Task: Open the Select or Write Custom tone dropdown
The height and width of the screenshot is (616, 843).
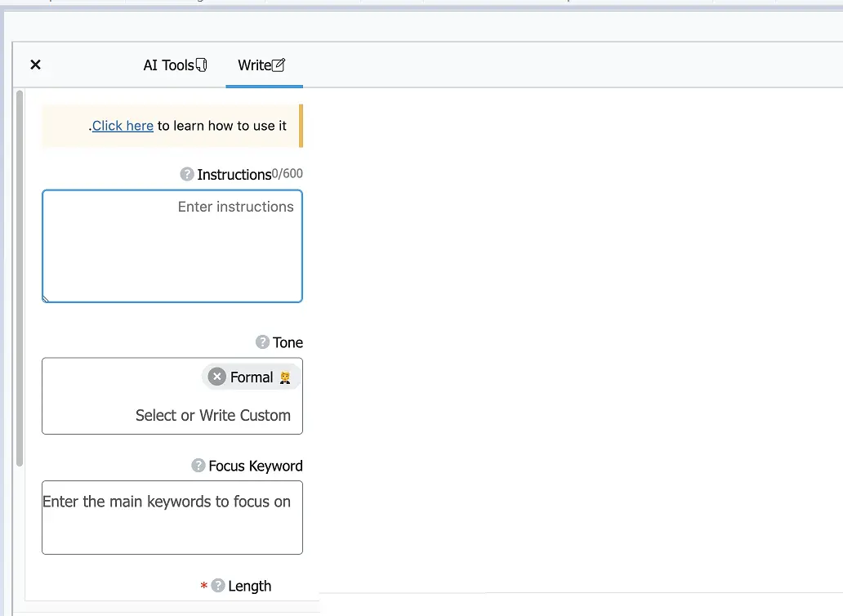Action: click(213, 415)
